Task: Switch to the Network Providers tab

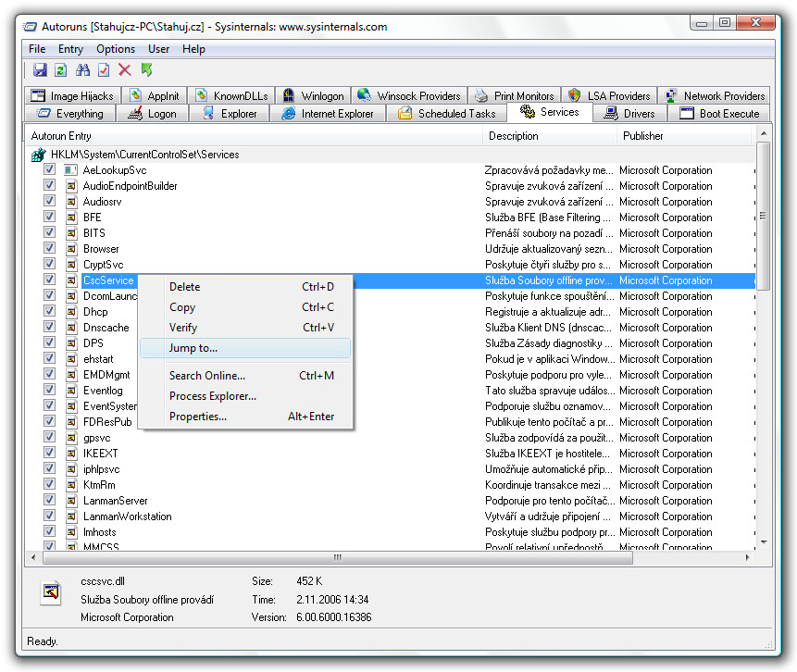Action: [714, 95]
